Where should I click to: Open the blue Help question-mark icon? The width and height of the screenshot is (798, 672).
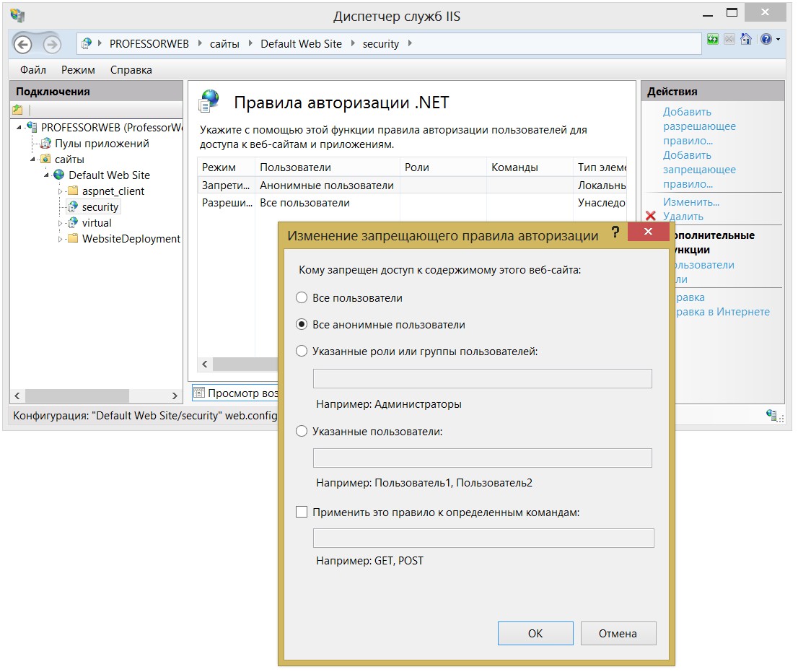pos(766,39)
